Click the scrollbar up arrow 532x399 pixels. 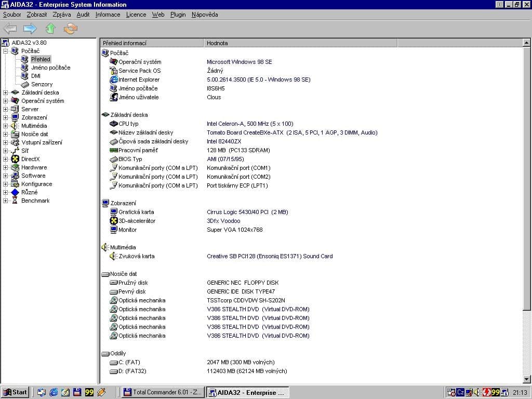point(527,43)
